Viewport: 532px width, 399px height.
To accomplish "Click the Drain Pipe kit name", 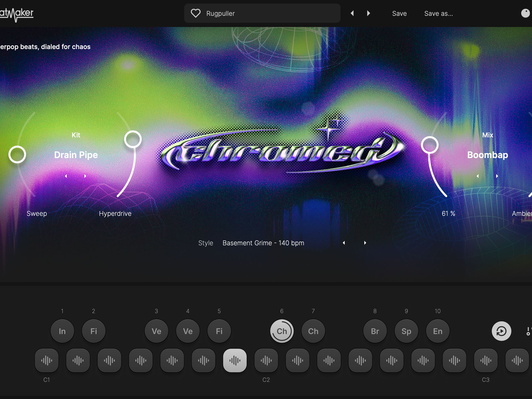I will tap(76, 155).
